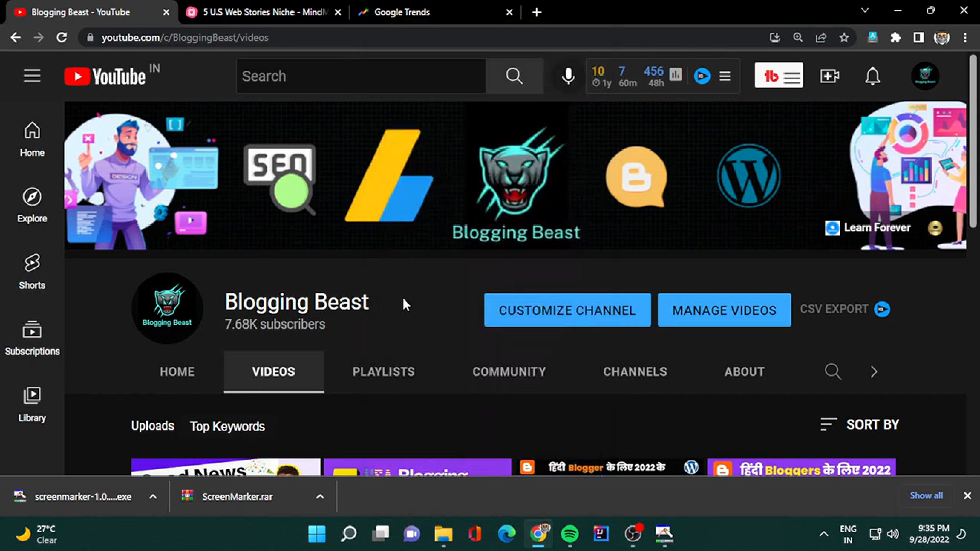Open Spotify from taskbar
This screenshot has height=551, width=980.
(x=570, y=534)
